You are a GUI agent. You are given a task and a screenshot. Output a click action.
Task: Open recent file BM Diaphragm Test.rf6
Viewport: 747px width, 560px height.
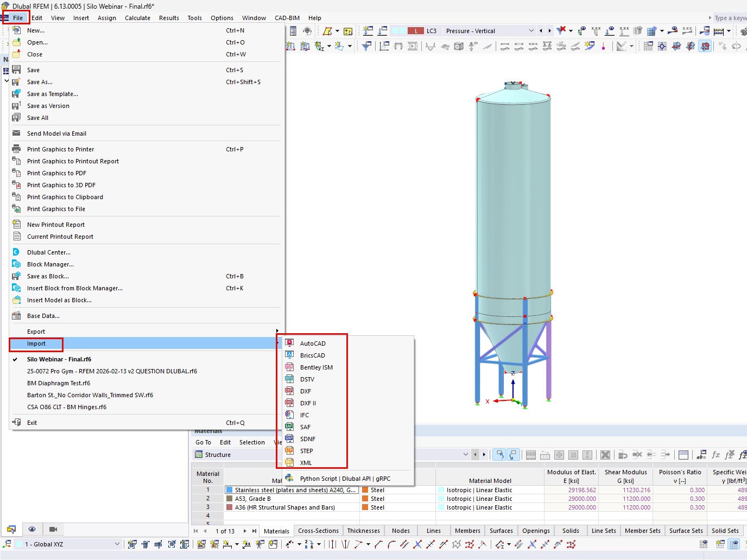click(x=59, y=383)
